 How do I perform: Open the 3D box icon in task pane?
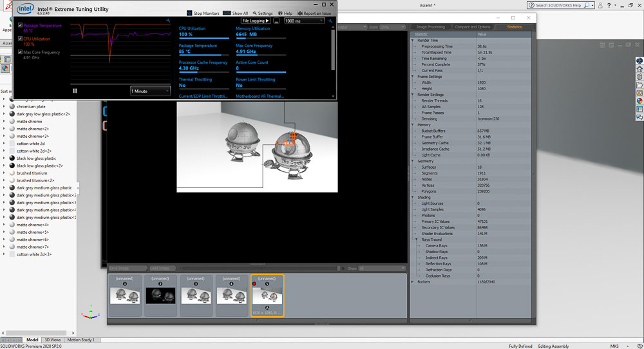(x=639, y=77)
